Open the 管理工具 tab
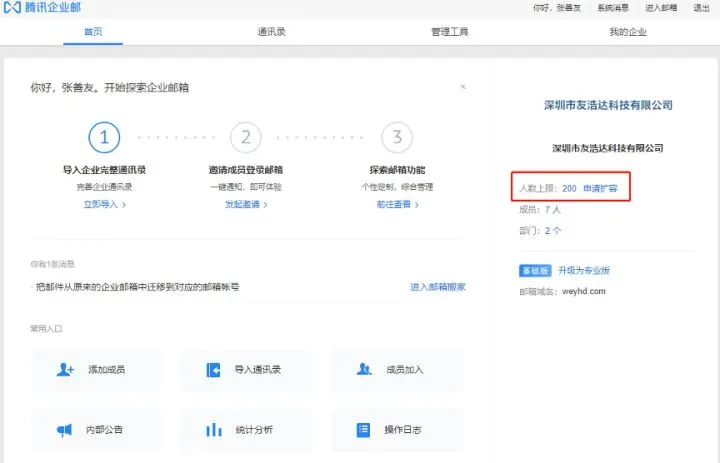The width and height of the screenshot is (720, 463). (450, 32)
